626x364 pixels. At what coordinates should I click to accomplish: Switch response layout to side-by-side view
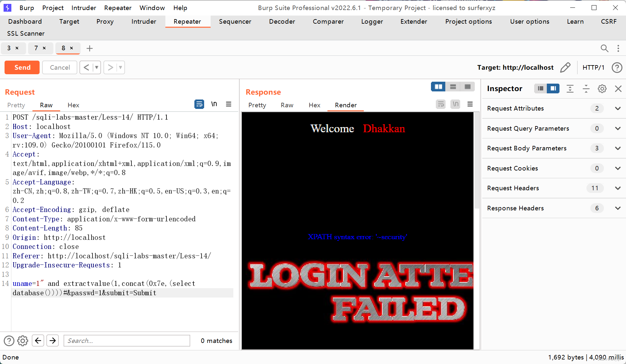tap(438, 87)
